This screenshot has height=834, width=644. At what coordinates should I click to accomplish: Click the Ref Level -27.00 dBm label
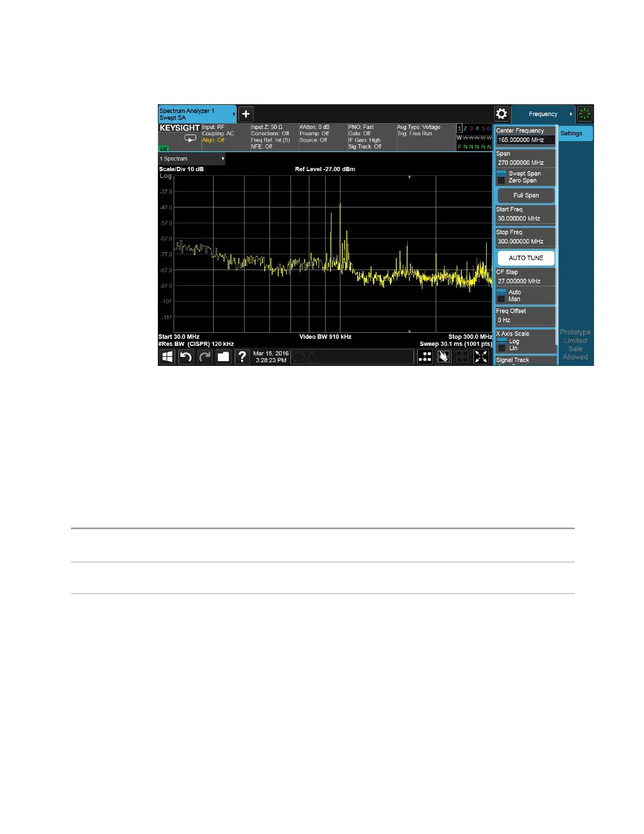pos(325,169)
